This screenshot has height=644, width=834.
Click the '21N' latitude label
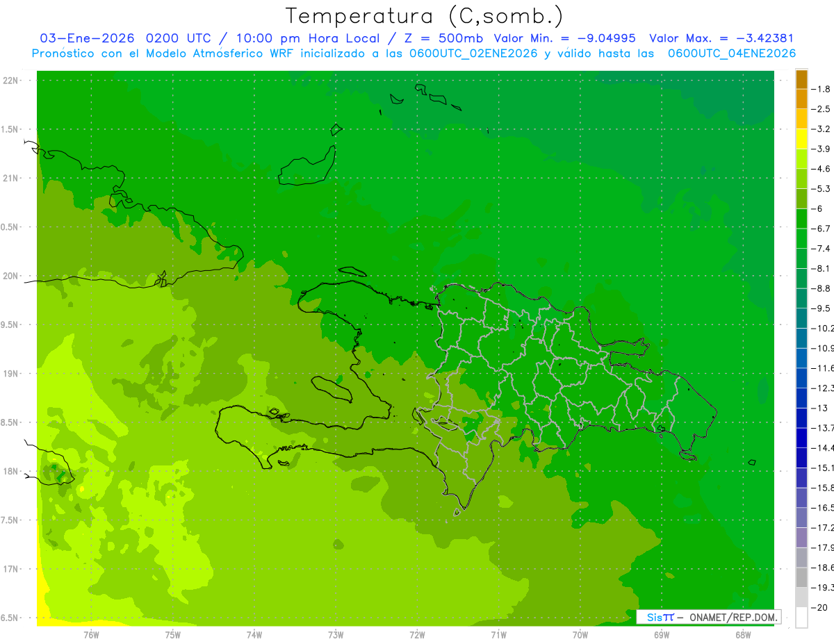tap(10, 178)
